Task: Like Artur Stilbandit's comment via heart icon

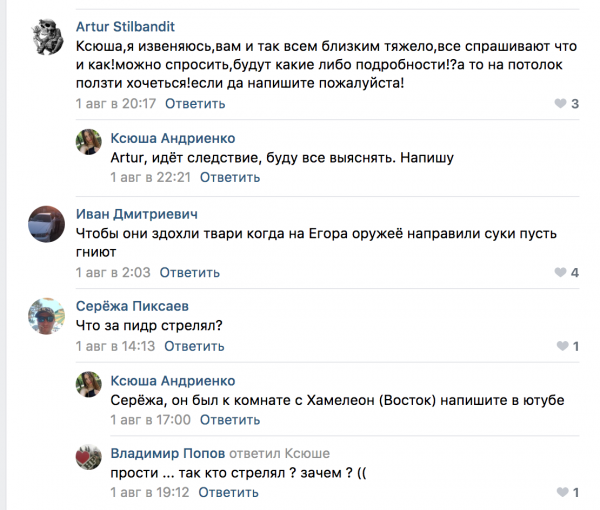Action: tap(560, 103)
